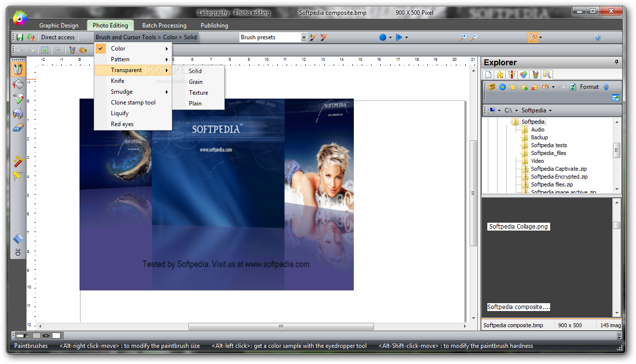Select Softpedia files.zip in folder tree

(x=552, y=184)
